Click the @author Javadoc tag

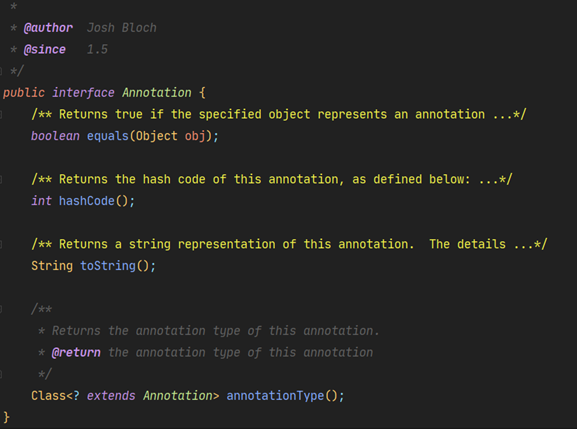(48, 28)
